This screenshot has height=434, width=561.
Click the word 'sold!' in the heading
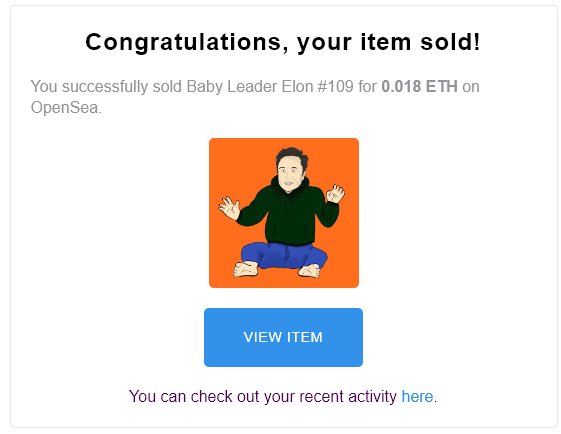(x=450, y=42)
